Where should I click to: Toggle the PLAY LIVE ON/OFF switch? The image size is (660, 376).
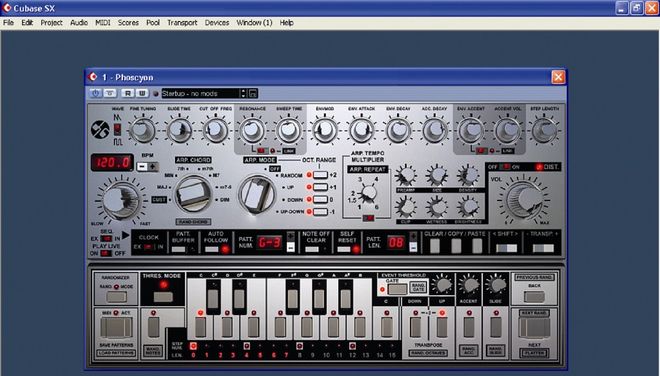105,253
